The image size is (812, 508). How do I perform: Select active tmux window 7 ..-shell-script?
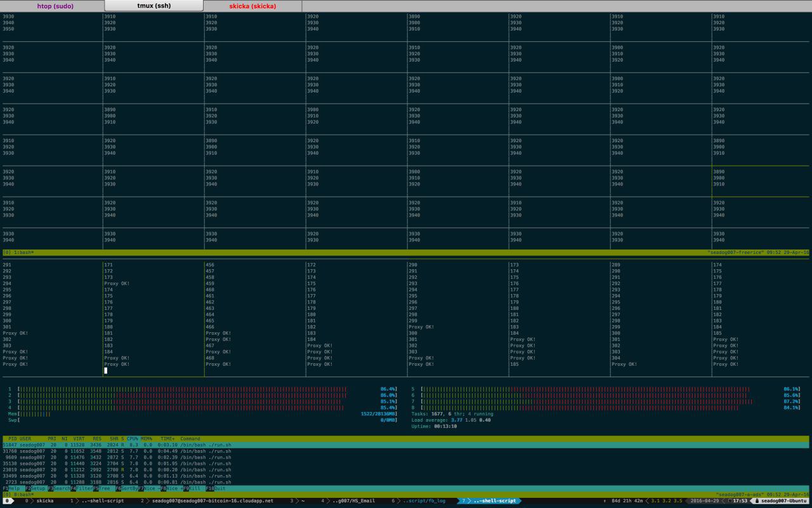(x=488, y=501)
